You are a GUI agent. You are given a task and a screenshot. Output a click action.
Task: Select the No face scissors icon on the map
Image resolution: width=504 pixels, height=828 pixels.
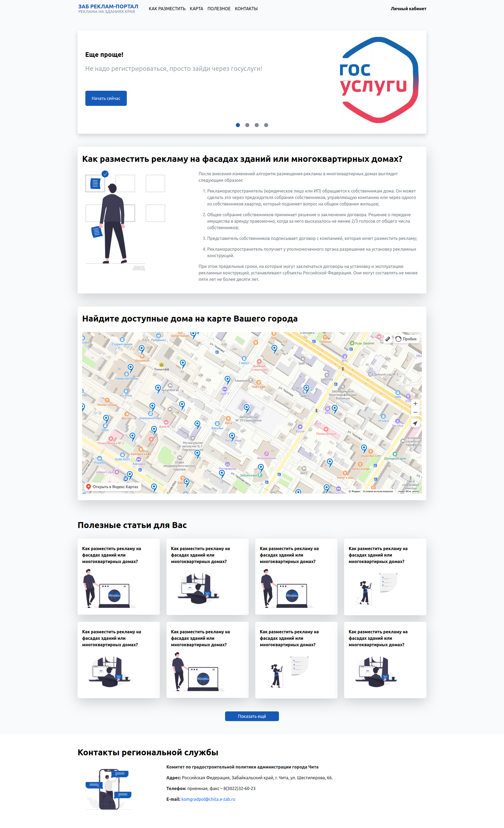397,421
